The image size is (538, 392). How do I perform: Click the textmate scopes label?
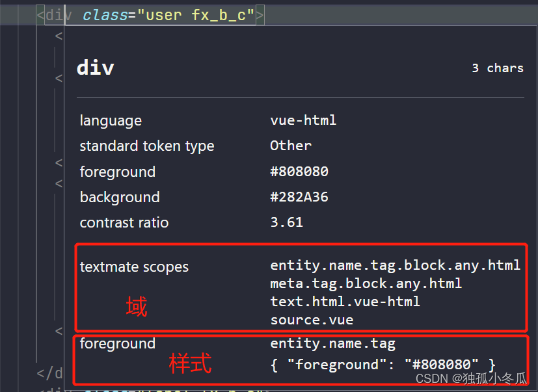134,267
